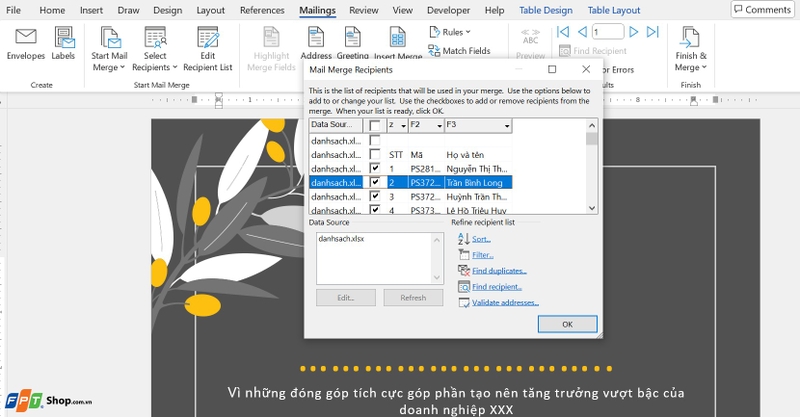Open the Help tab
Image resolution: width=800 pixels, height=417 pixels.
494,10
